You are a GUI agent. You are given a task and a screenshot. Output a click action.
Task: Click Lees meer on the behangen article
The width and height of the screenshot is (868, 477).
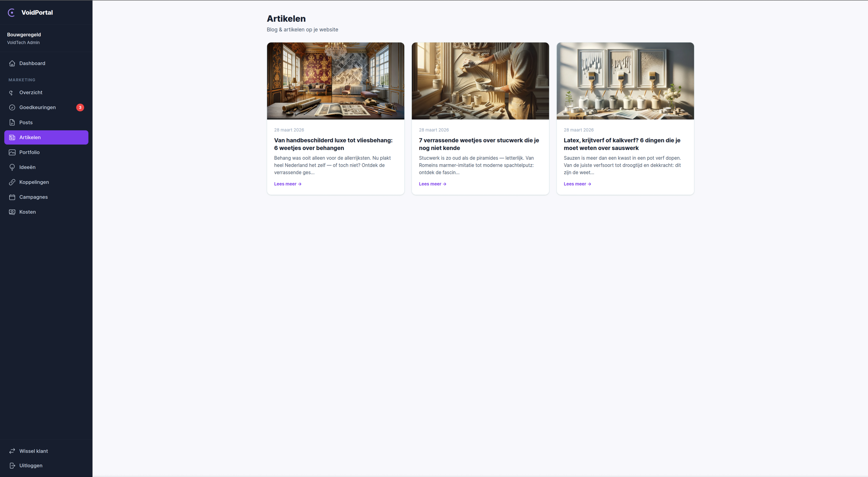click(x=287, y=184)
